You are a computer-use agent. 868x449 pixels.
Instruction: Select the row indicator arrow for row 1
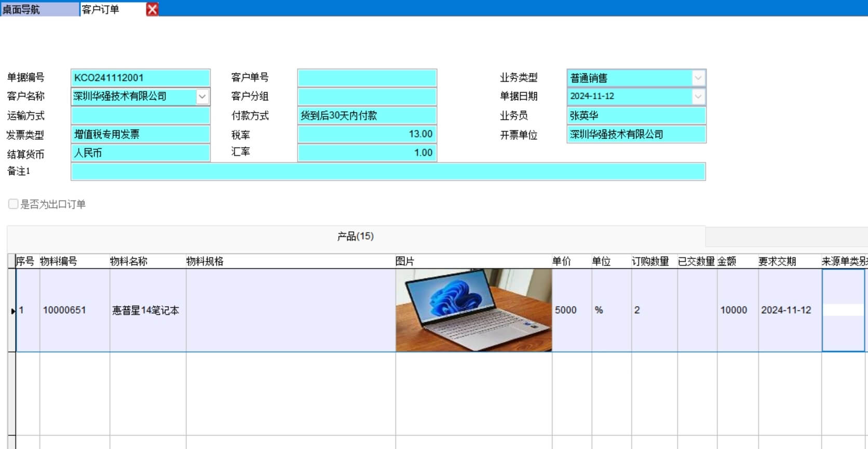pos(12,311)
